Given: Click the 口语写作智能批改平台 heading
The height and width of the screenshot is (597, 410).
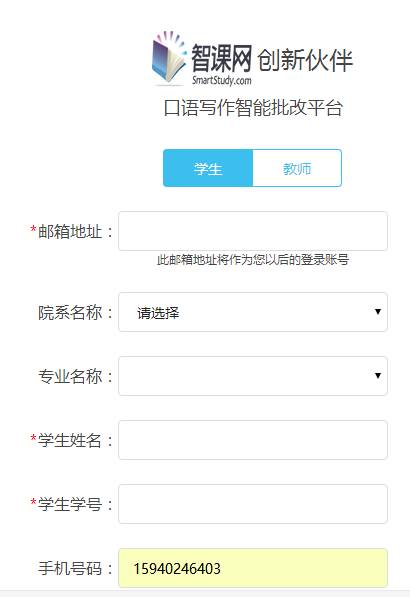Looking at the screenshot, I should click(x=253, y=107).
